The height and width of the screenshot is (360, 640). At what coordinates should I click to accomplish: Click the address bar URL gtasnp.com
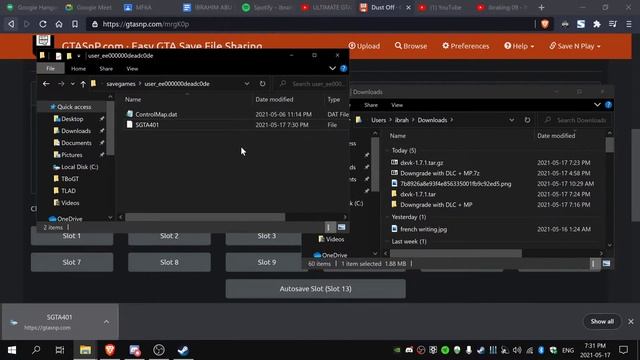pos(146,24)
